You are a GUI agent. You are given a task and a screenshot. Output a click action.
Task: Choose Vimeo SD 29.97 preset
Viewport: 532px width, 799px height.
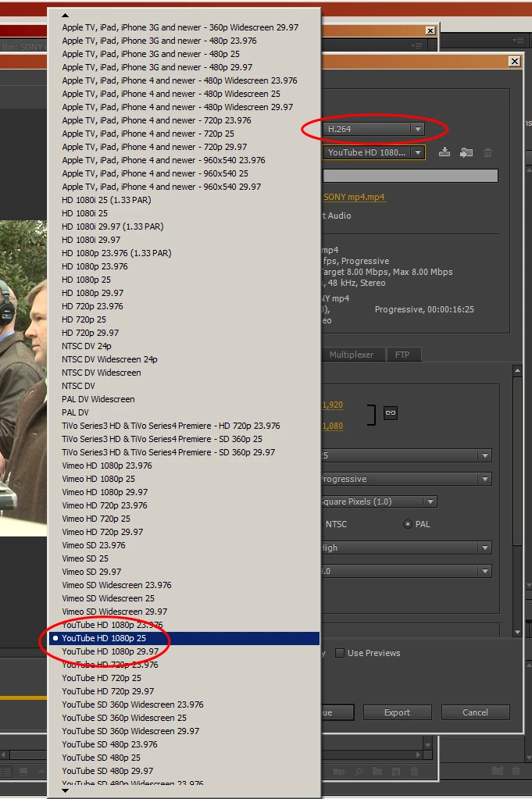click(x=184, y=572)
